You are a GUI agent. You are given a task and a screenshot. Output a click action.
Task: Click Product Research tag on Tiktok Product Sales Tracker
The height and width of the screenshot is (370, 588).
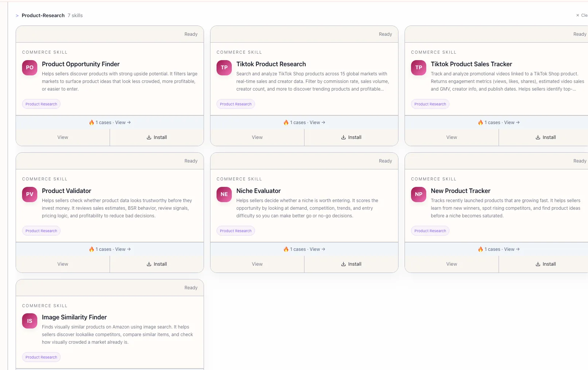coord(430,104)
